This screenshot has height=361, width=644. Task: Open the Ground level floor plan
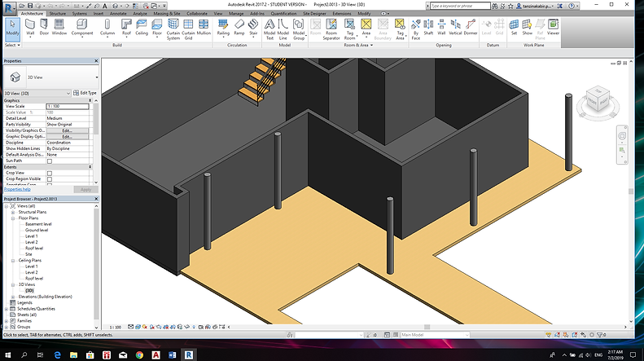(37, 231)
